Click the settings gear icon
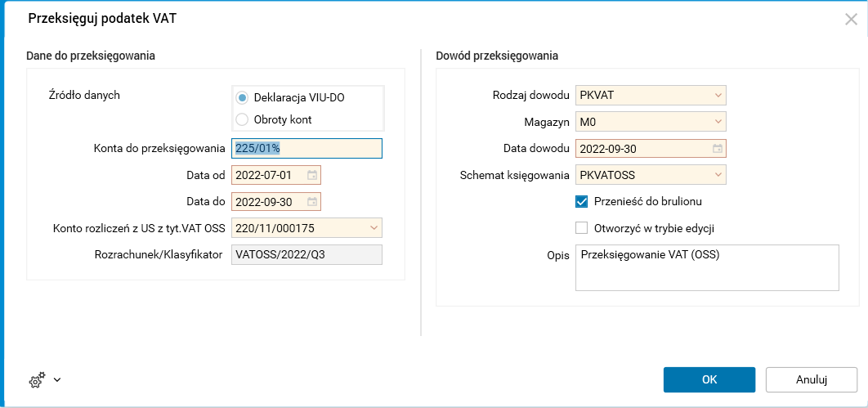Screen dimensions: 868x408 pyautogui.click(x=36, y=380)
